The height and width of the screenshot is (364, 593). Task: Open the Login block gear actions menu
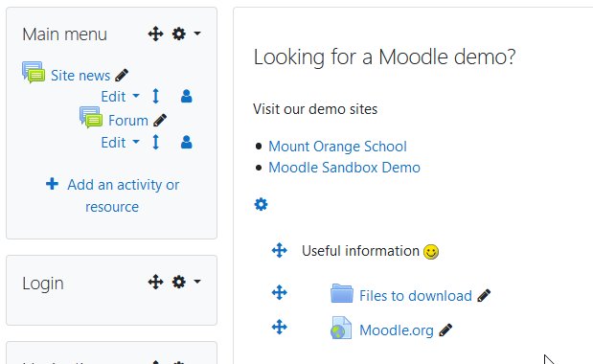[x=186, y=282]
